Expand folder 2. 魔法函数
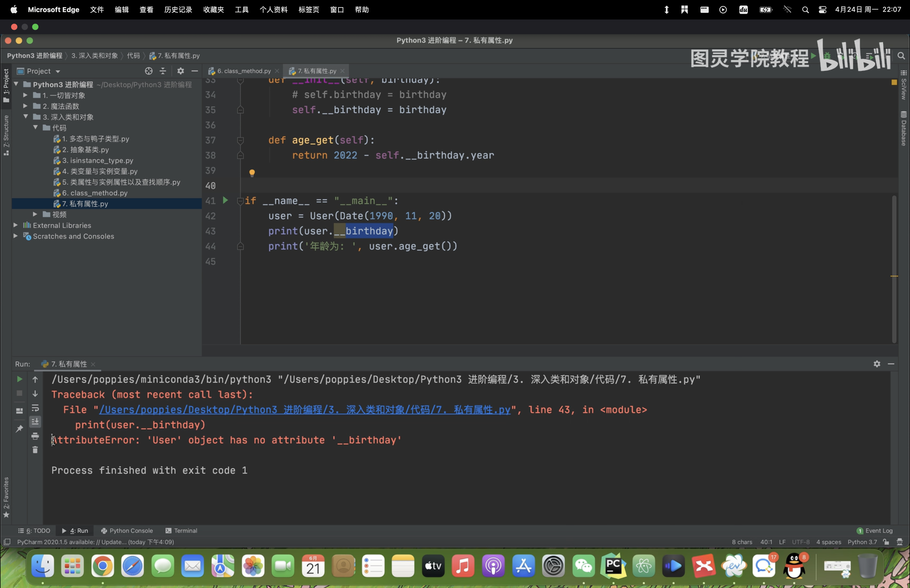The height and width of the screenshot is (588, 910). point(25,106)
